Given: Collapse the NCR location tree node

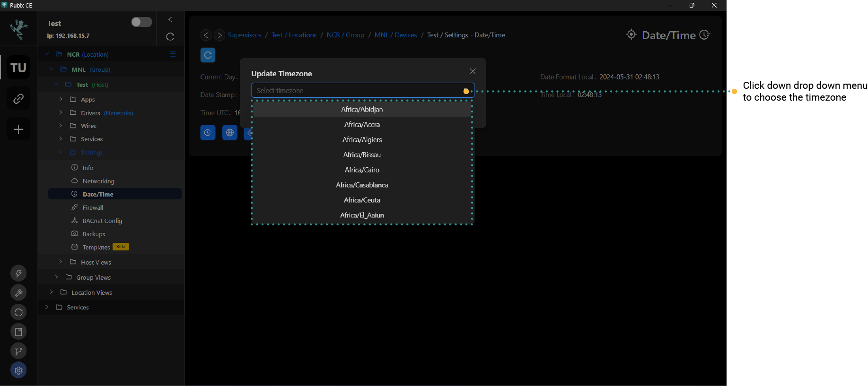Looking at the screenshot, I should (47, 54).
